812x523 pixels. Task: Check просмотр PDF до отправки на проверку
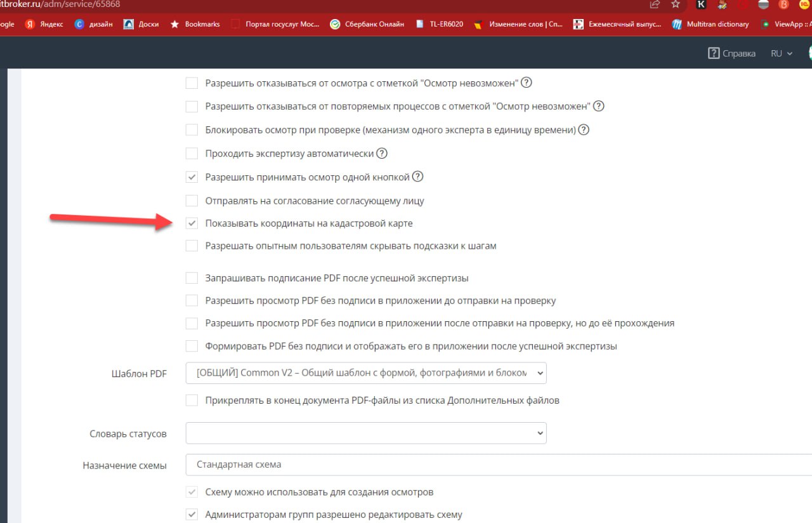(192, 300)
